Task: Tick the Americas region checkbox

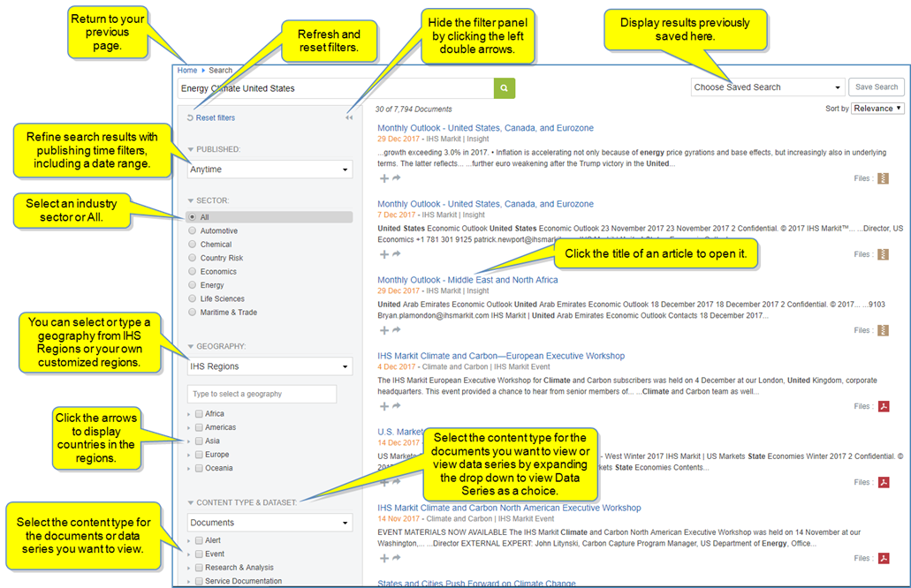Action: [x=199, y=427]
